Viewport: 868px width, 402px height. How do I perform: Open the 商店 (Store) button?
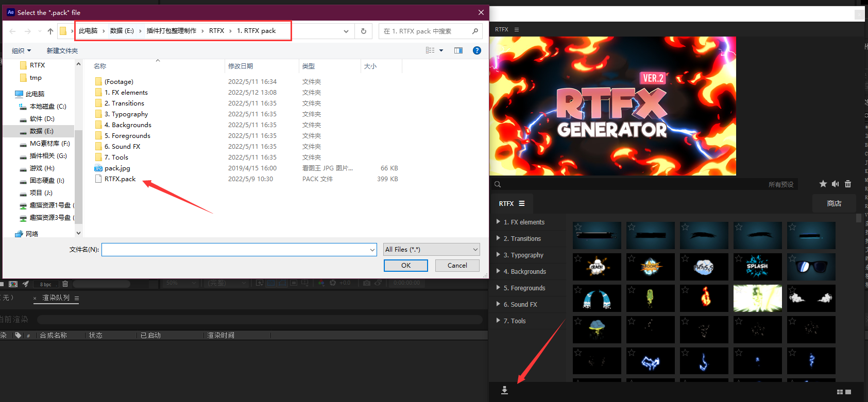point(834,204)
